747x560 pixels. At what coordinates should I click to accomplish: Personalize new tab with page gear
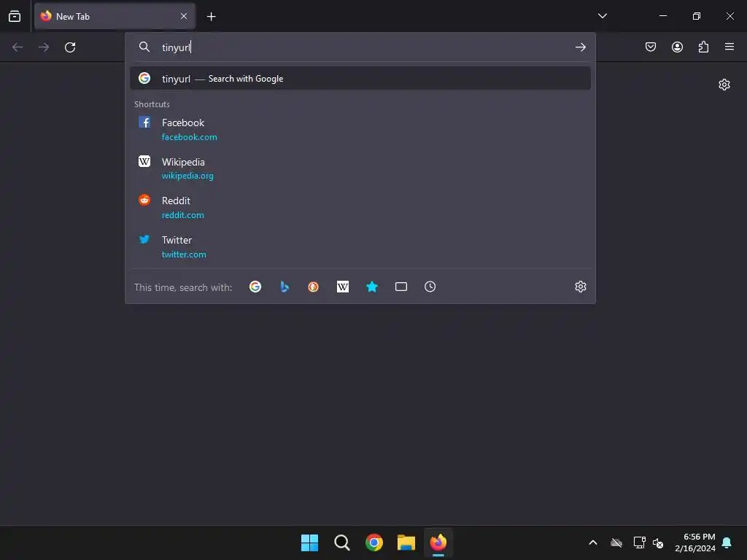pos(724,85)
